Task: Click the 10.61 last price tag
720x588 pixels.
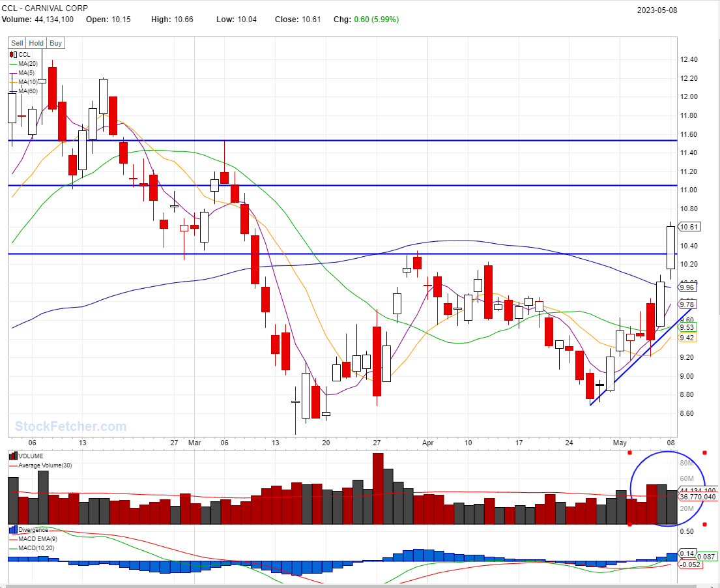Action: tap(689, 227)
